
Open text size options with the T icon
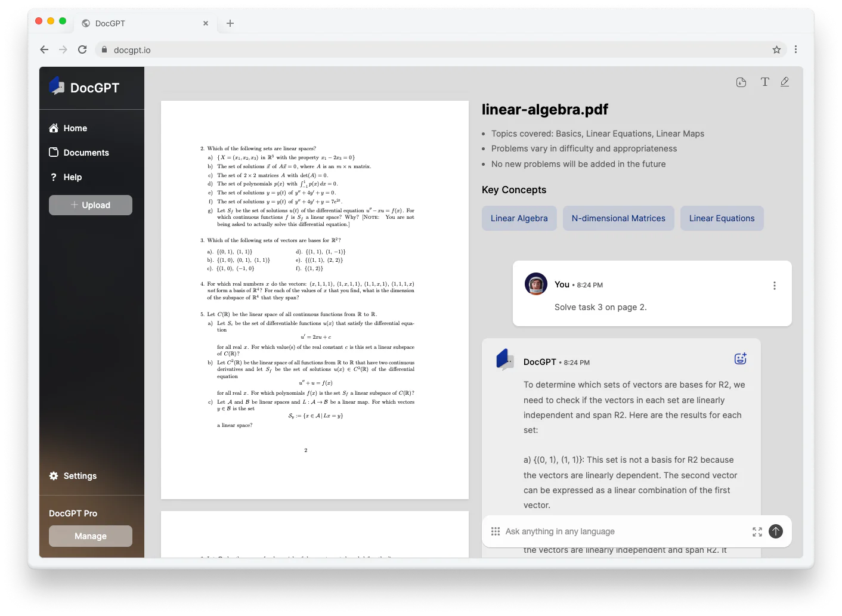(765, 82)
